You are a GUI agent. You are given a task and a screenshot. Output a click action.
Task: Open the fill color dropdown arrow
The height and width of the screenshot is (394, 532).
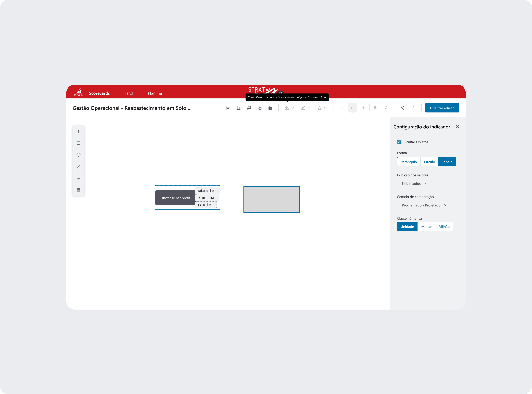[x=293, y=108]
